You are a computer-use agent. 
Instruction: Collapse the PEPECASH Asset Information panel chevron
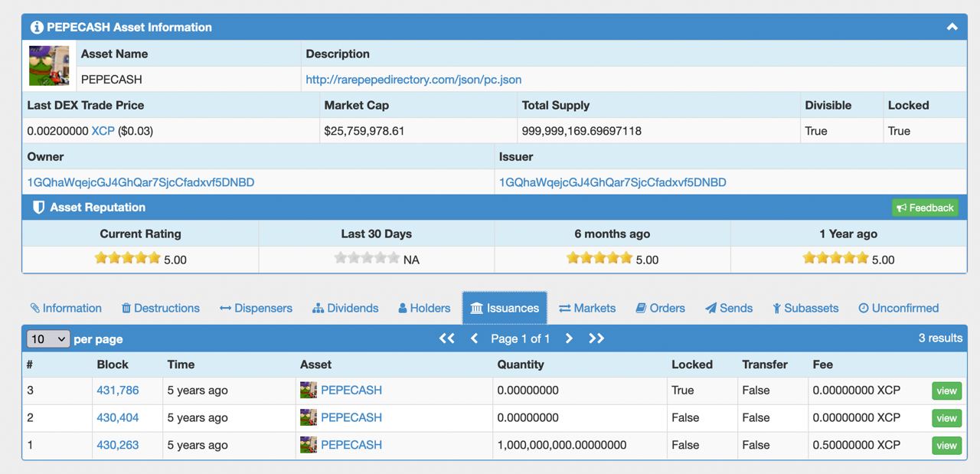(x=952, y=27)
